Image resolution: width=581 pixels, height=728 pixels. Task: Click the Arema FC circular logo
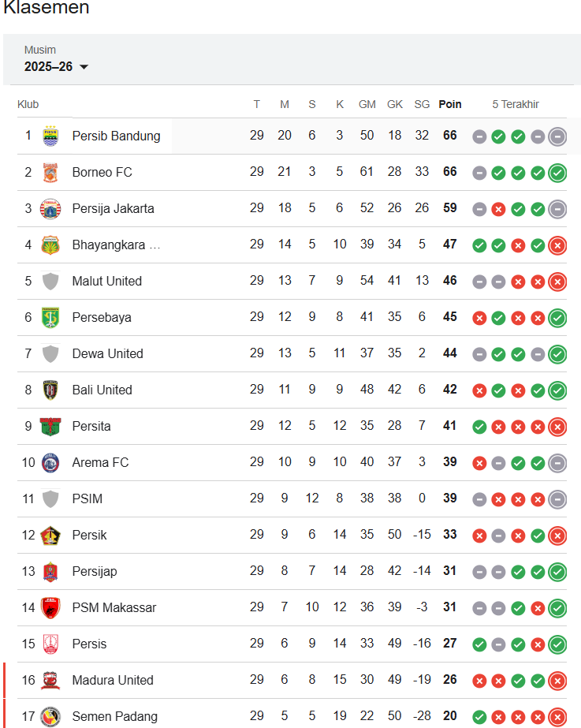(50, 463)
